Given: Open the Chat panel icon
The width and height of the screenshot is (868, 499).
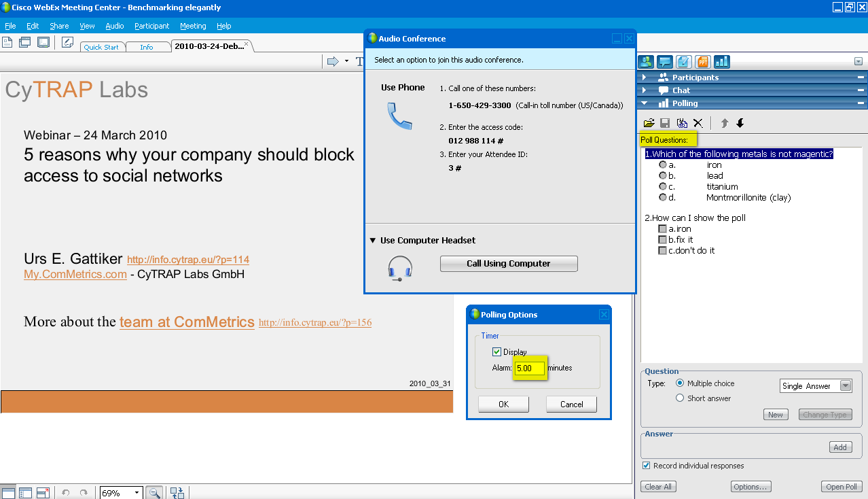Looking at the screenshot, I should 664,62.
